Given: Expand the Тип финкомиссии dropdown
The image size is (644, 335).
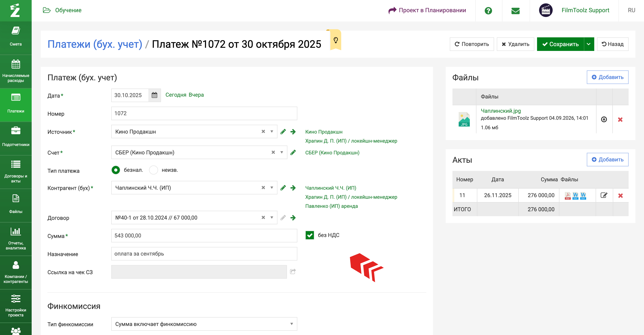Looking at the screenshot, I should [204, 324].
